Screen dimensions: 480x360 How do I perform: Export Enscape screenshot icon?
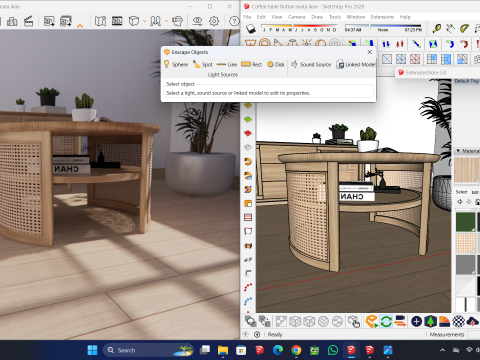pyautogui.click(x=49, y=21)
